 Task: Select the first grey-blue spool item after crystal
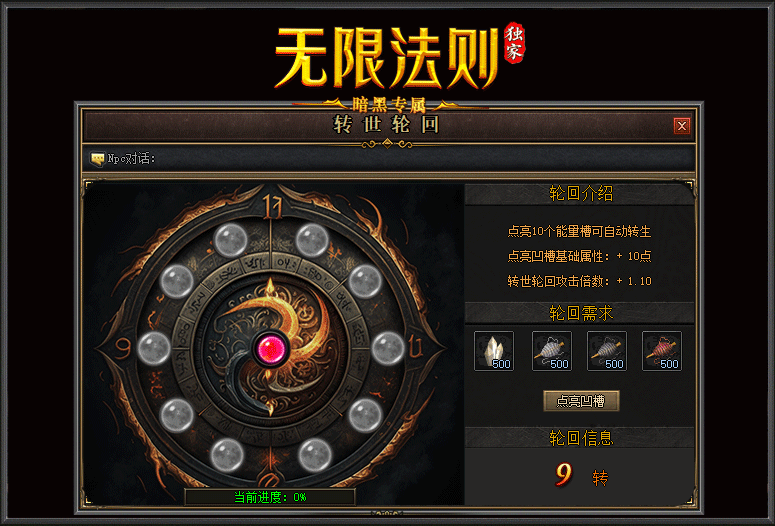click(552, 351)
